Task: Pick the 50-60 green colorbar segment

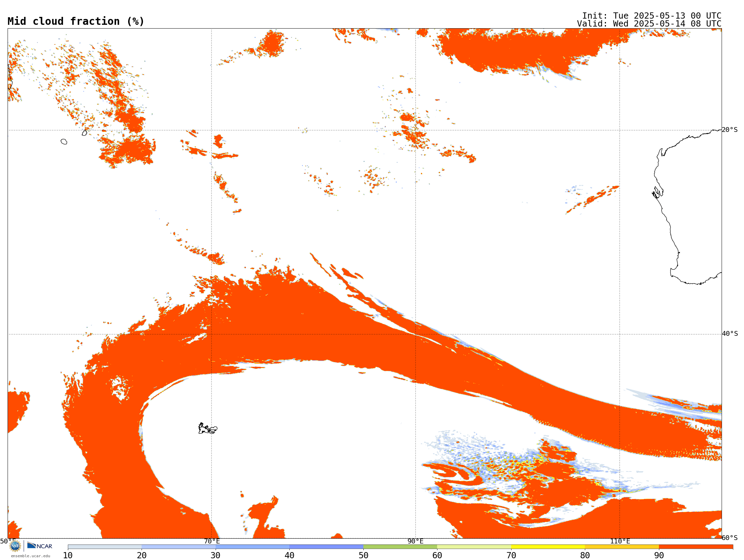Action: [x=400, y=547]
